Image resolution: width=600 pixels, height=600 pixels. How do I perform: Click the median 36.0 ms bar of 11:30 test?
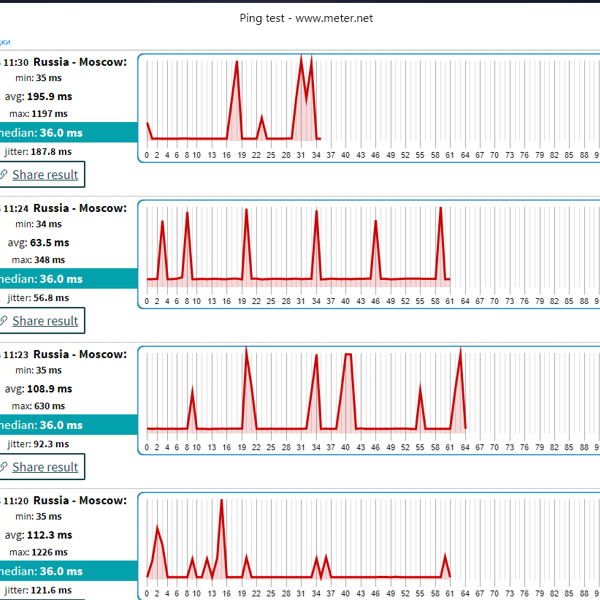(68, 132)
